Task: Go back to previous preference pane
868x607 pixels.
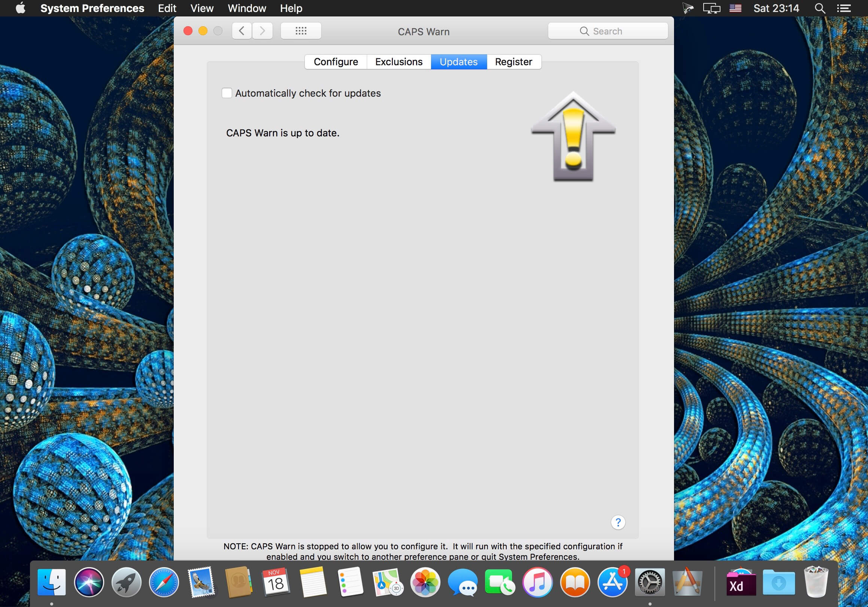Action: [242, 31]
